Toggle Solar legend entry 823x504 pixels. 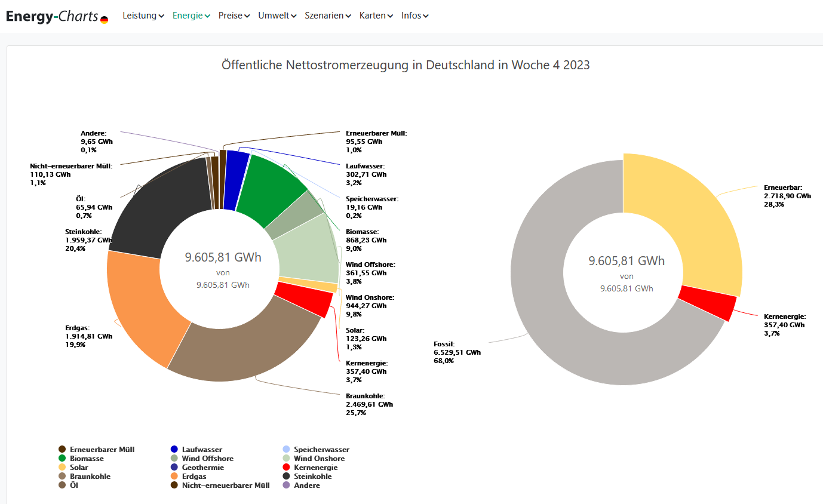[x=73, y=467]
